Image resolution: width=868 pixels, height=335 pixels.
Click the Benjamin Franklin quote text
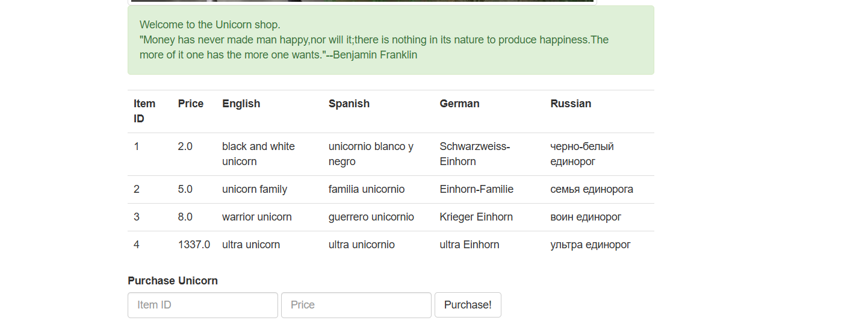coord(374,47)
